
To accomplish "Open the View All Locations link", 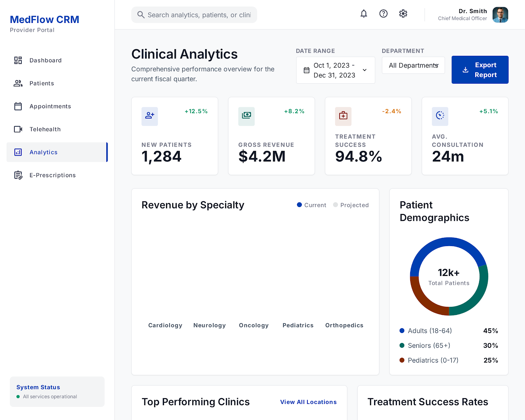I will pyautogui.click(x=308, y=402).
